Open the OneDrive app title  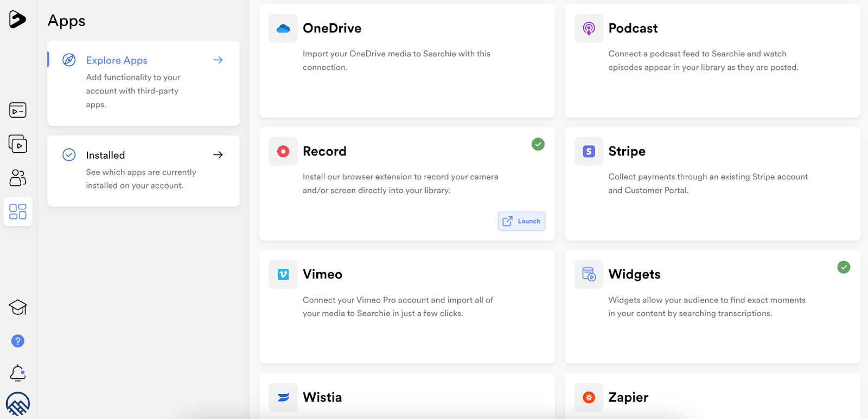click(332, 28)
